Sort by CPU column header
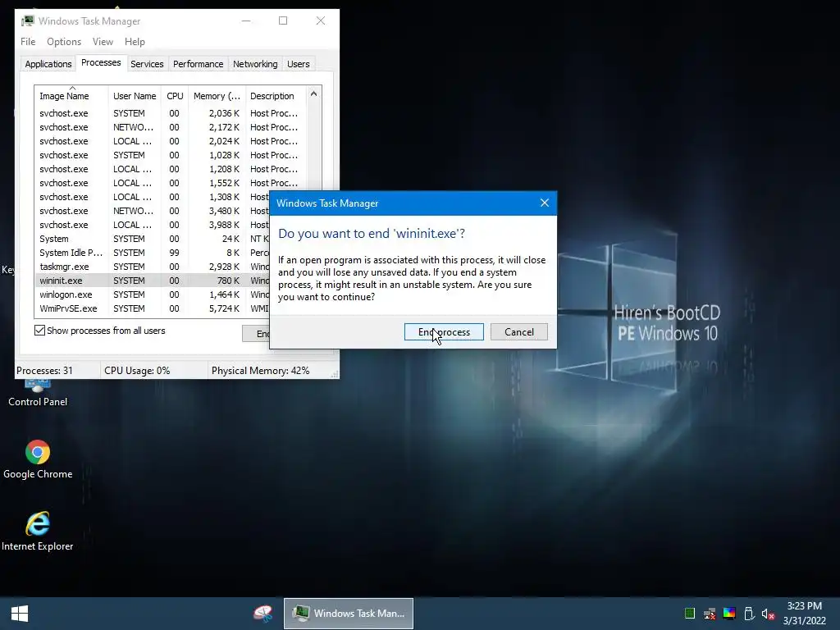This screenshot has height=630, width=840. (175, 96)
